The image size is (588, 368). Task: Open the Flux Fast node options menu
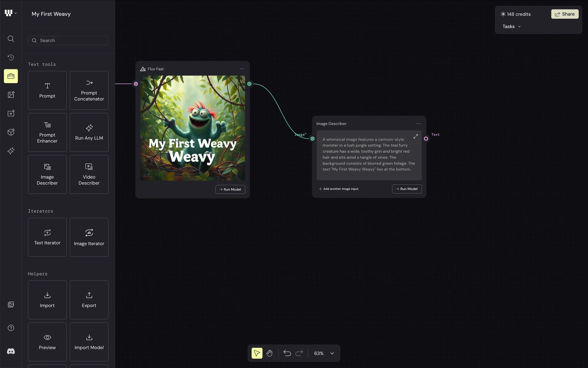pyautogui.click(x=242, y=69)
